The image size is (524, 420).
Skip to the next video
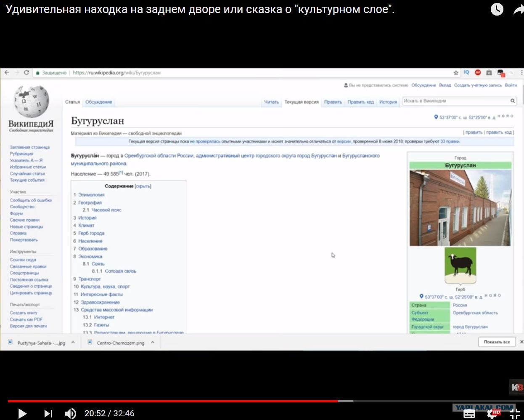point(48,414)
